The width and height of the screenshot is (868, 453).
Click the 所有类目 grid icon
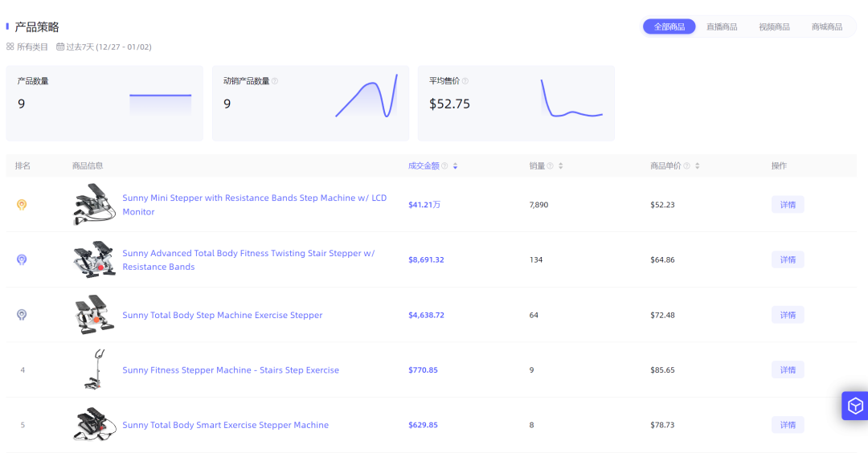pos(10,47)
